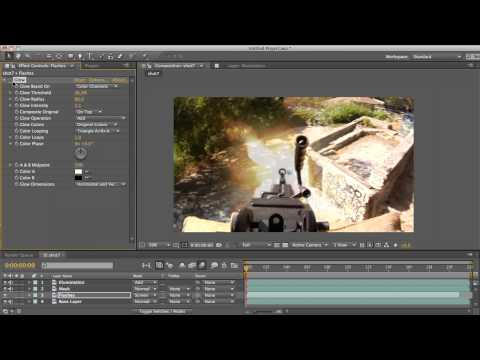
Task: Enable motion blur for the composition
Action: coord(202,265)
